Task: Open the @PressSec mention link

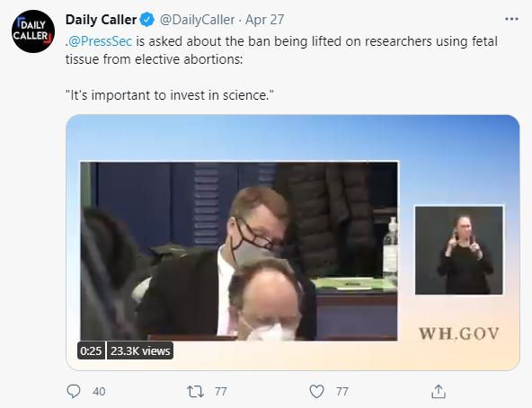Action: click(100, 41)
